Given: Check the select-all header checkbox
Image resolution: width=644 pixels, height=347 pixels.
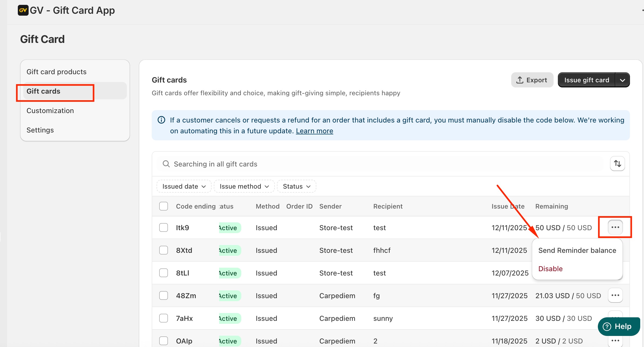Looking at the screenshot, I should click(164, 206).
